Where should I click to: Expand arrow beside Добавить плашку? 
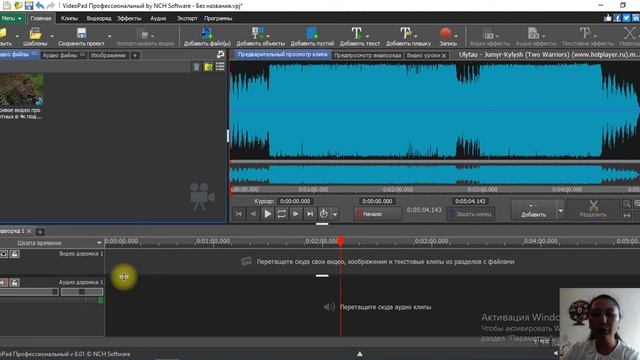point(416,36)
